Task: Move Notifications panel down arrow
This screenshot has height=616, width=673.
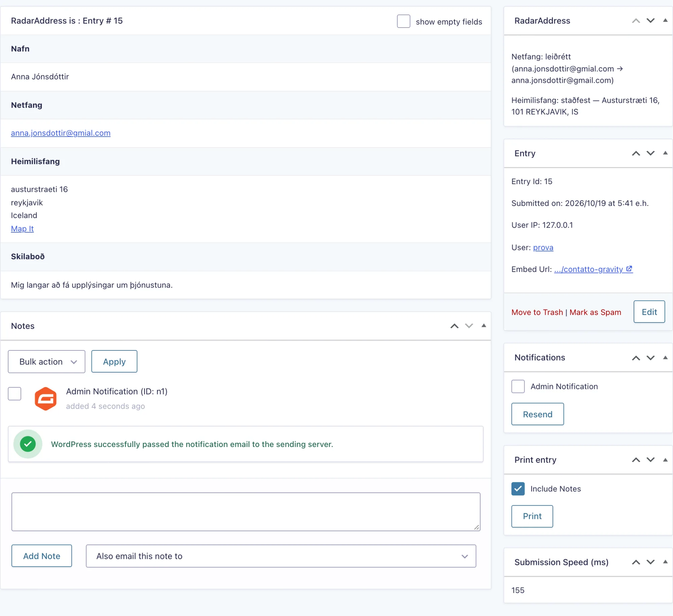Action: click(x=650, y=358)
